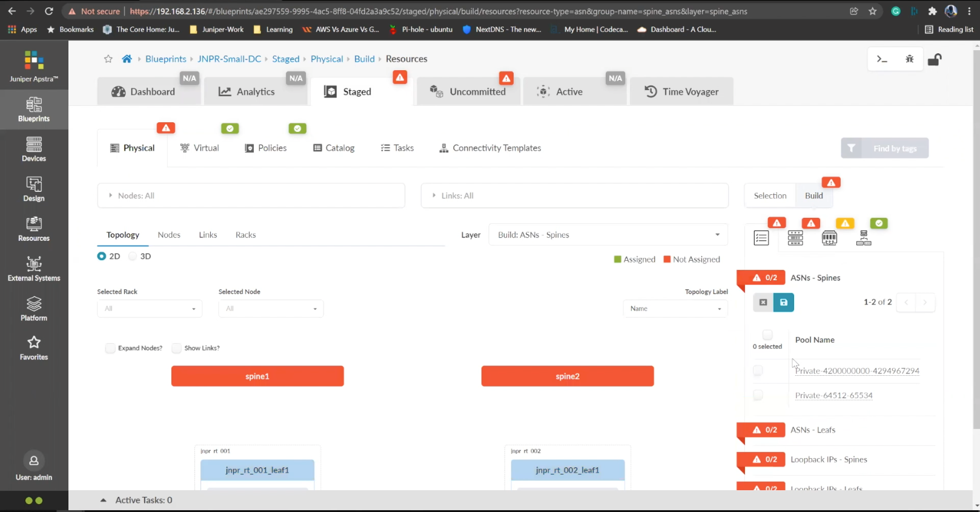This screenshot has height=512, width=980.
Task: Click JNPR-Small-DC in the breadcrumb
Action: (x=229, y=59)
